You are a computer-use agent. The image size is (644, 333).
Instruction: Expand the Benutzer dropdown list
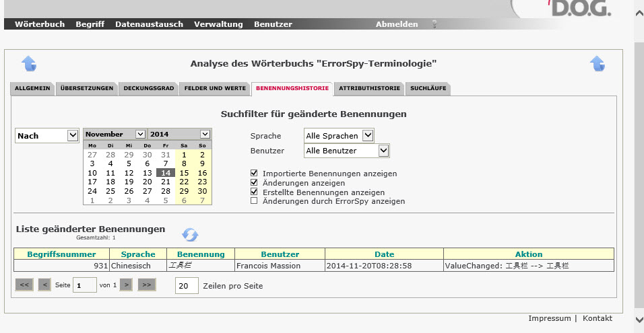coord(383,151)
